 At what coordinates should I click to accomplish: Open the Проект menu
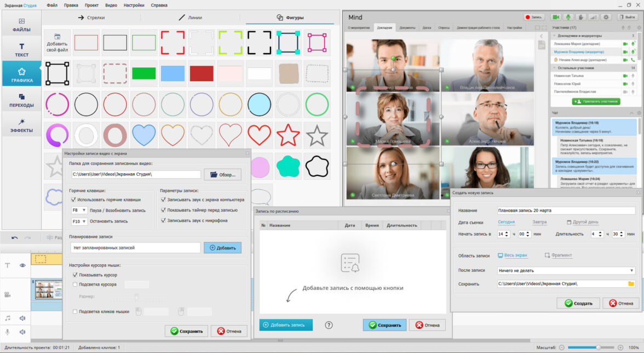pos(91,5)
